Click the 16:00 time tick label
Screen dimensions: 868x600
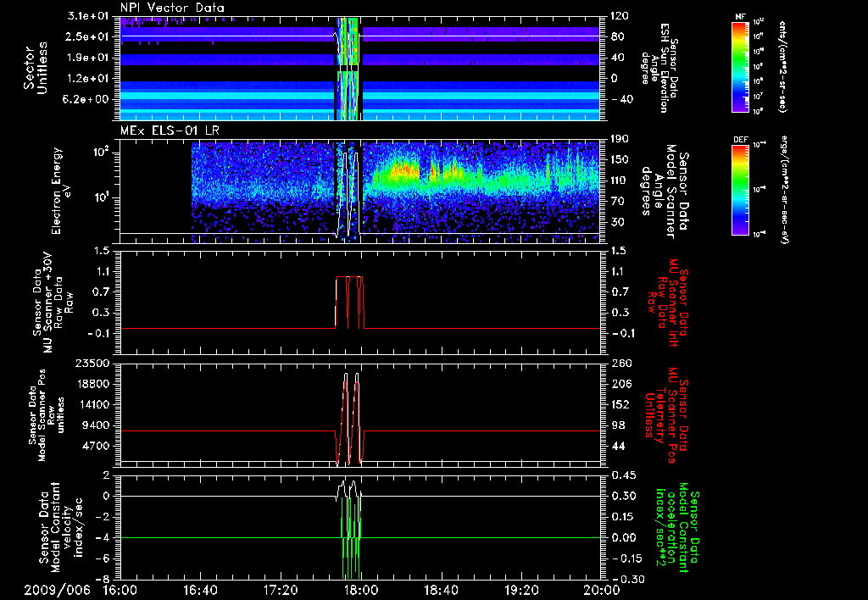[x=120, y=590]
